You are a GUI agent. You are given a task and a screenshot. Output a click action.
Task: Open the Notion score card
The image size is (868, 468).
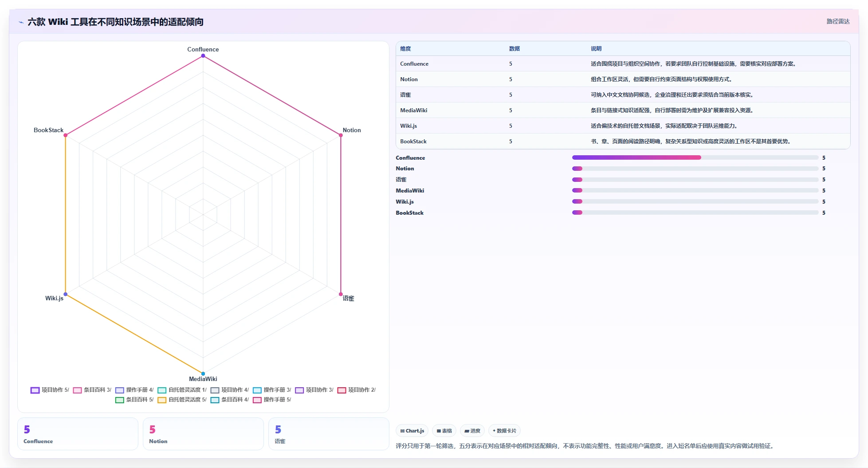(203, 434)
